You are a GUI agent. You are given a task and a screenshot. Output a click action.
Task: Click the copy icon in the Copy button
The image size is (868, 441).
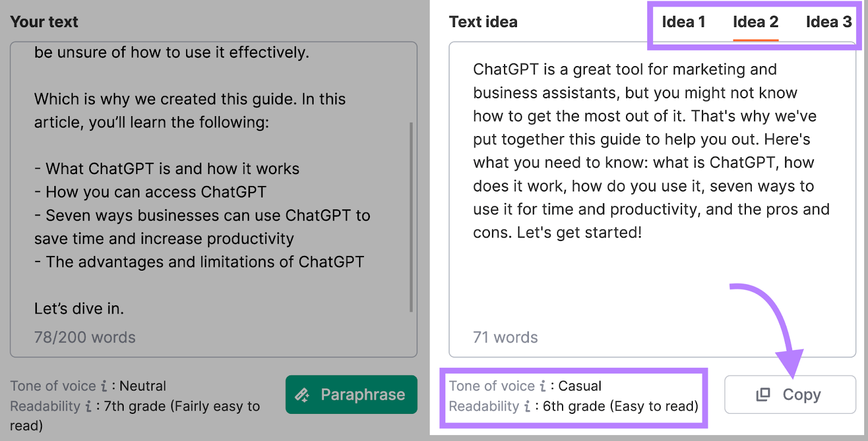pyautogui.click(x=763, y=394)
